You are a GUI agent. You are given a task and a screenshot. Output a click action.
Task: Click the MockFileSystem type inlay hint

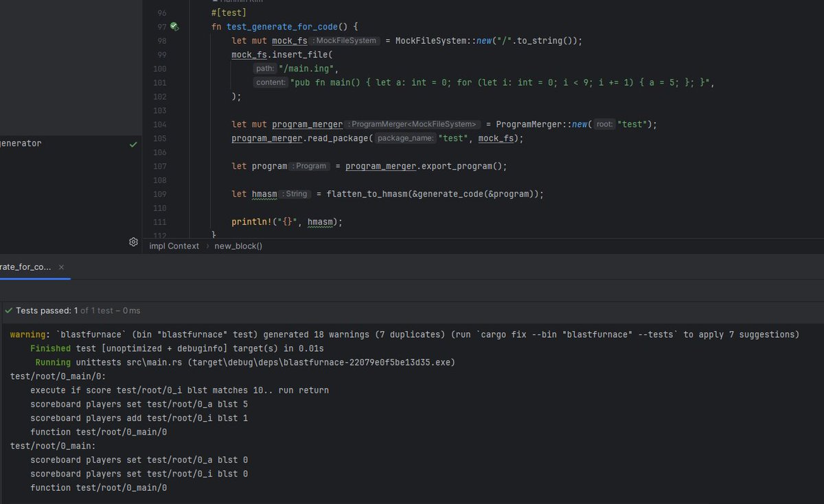point(345,41)
